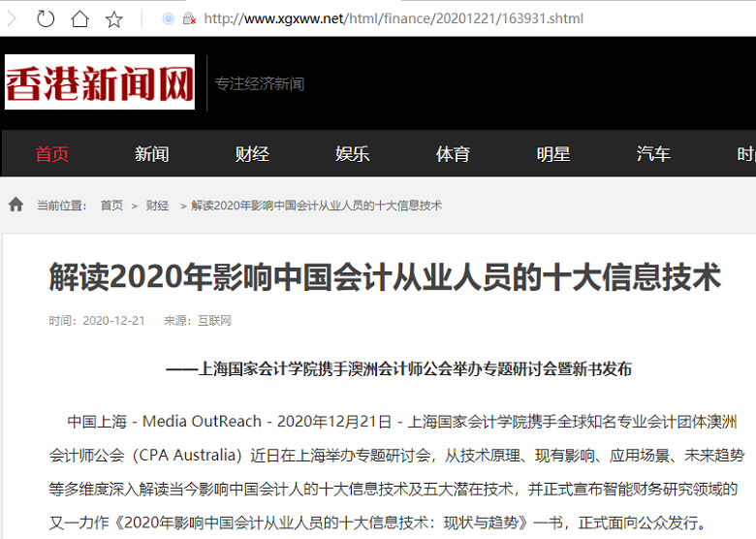Image resolution: width=756 pixels, height=539 pixels.
Task: Switch to the 财经 section
Action: [252, 154]
